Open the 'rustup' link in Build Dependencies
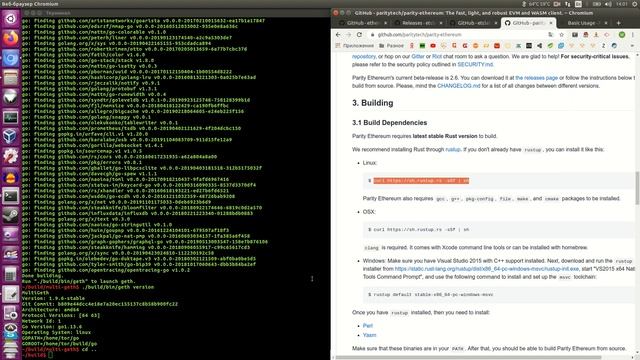This screenshot has width=640, height=360. (453, 149)
